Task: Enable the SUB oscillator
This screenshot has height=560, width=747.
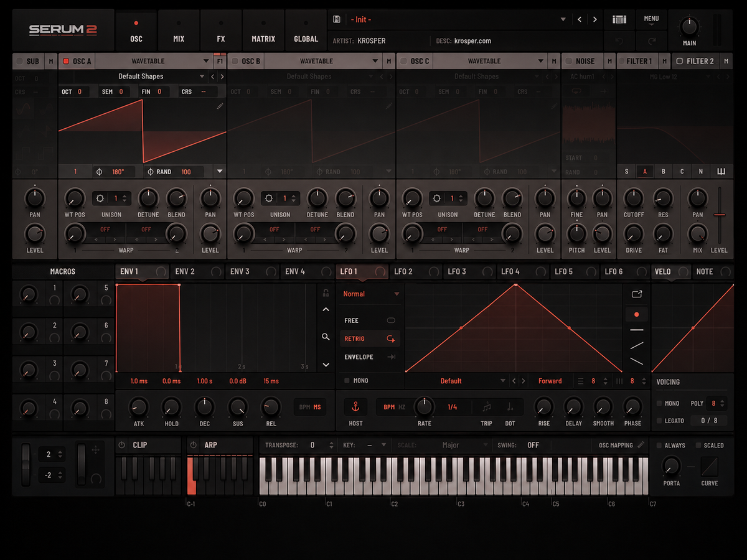Action: 19,61
